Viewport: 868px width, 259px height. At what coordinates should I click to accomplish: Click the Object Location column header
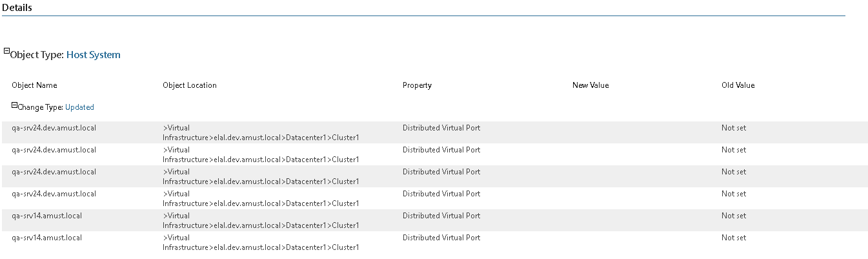tap(190, 85)
